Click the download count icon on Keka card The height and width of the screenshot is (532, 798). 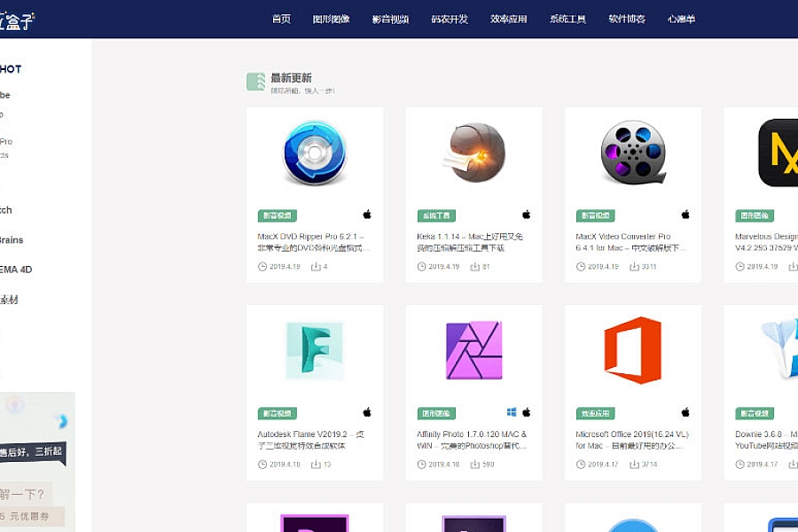475,266
